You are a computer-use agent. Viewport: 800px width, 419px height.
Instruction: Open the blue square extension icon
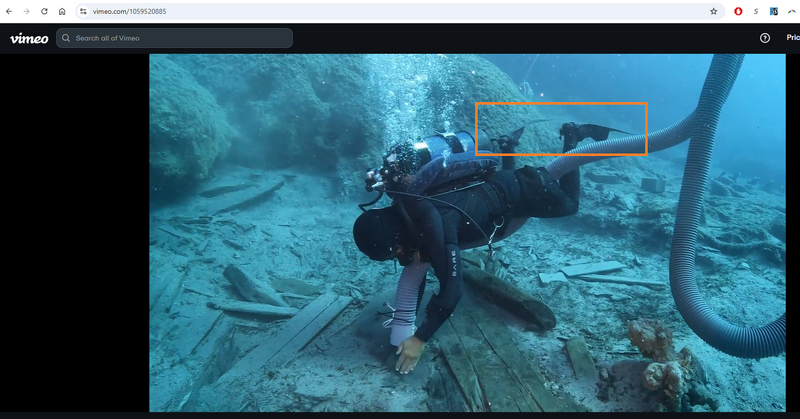[774, 11]
